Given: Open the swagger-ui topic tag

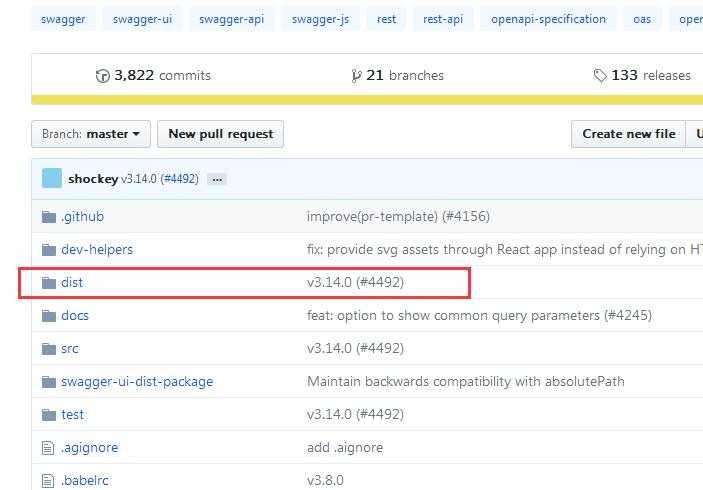Looking at the screenshot, I should [x=142, y=19].
